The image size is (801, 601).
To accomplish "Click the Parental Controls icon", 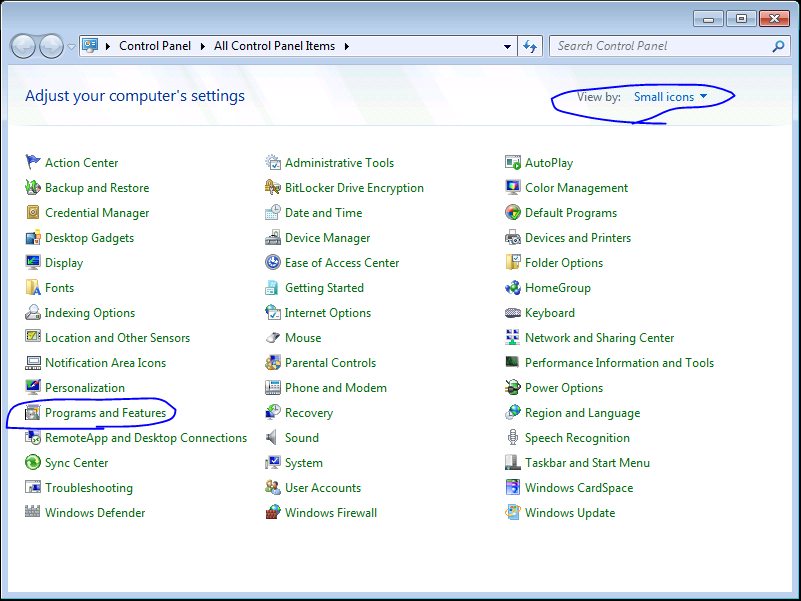I will 273,362.
